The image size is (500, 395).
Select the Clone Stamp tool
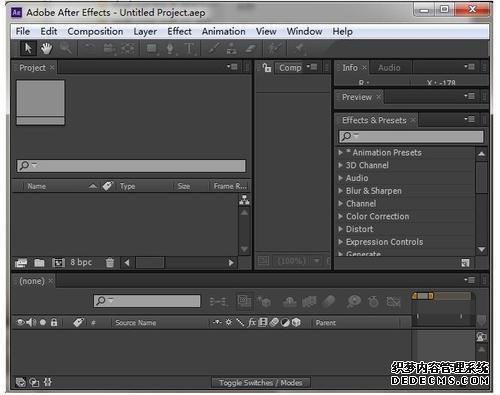click(x=232, y=49)
